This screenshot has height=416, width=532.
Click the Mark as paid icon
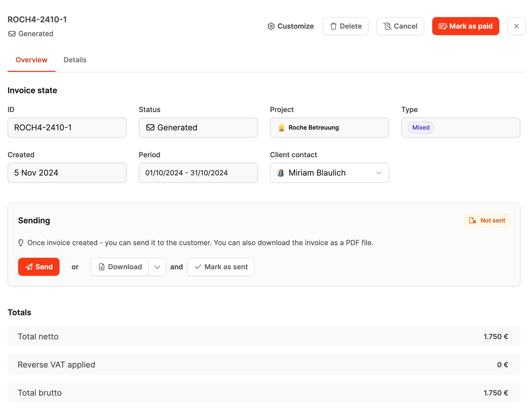click(443, 26)
